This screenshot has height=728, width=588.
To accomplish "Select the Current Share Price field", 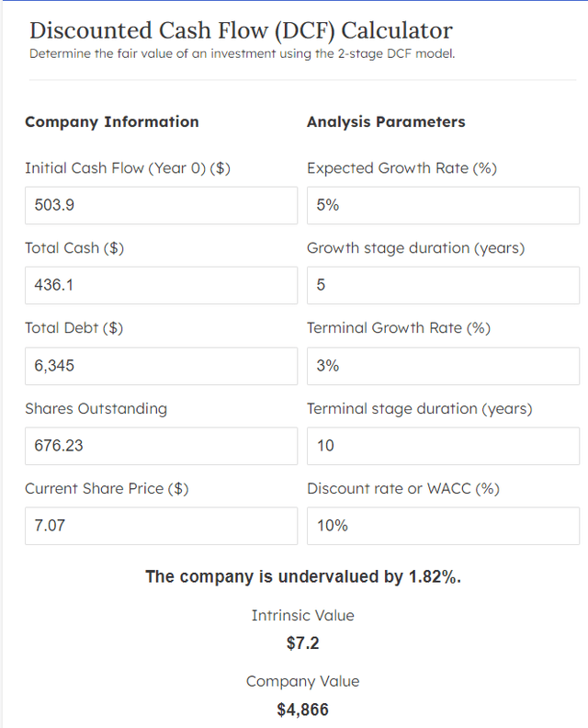I will pos(161,525).
